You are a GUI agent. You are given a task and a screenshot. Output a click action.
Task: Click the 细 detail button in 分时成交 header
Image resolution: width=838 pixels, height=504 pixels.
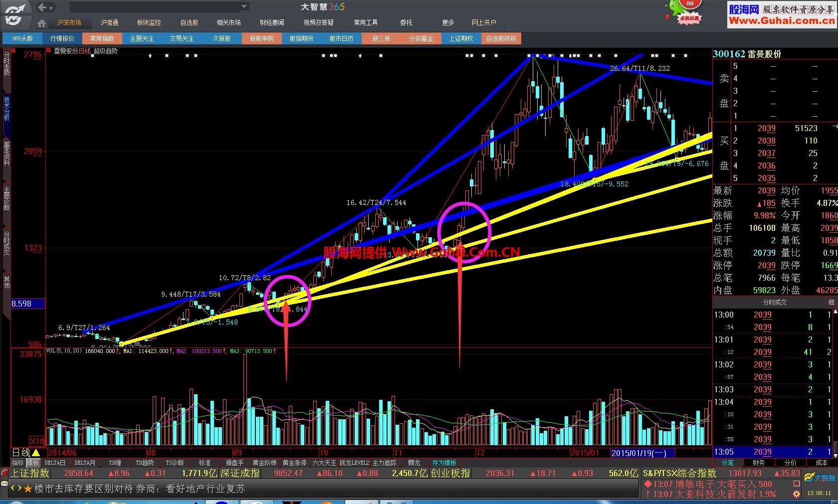coord(831,302)
